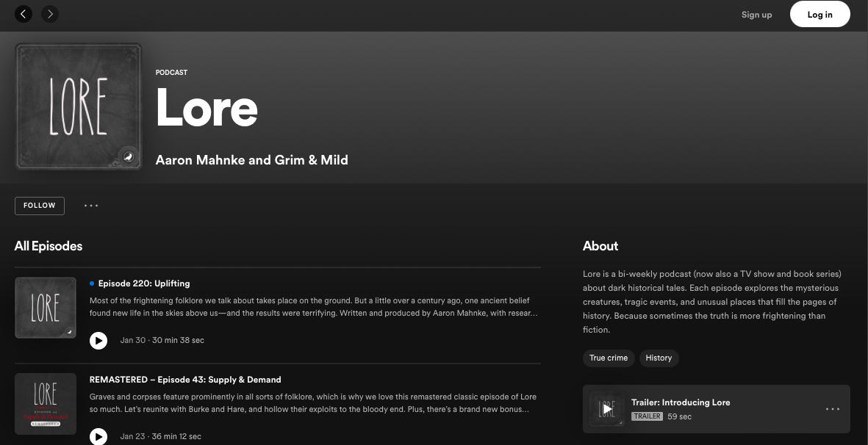
Task: Open REMASTERED – Episode 43: Supply & Demand title
Action: point(185,380)
